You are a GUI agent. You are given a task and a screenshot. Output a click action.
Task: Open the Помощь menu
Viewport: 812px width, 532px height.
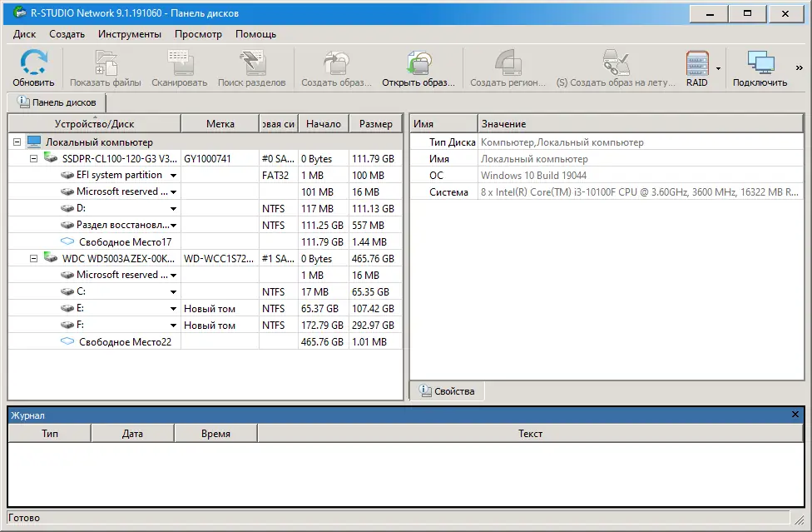click(x=255, y=34)
